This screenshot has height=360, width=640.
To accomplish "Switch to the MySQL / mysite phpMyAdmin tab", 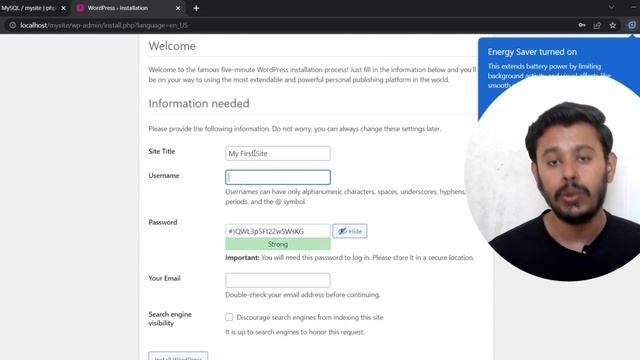I will 29,8.
